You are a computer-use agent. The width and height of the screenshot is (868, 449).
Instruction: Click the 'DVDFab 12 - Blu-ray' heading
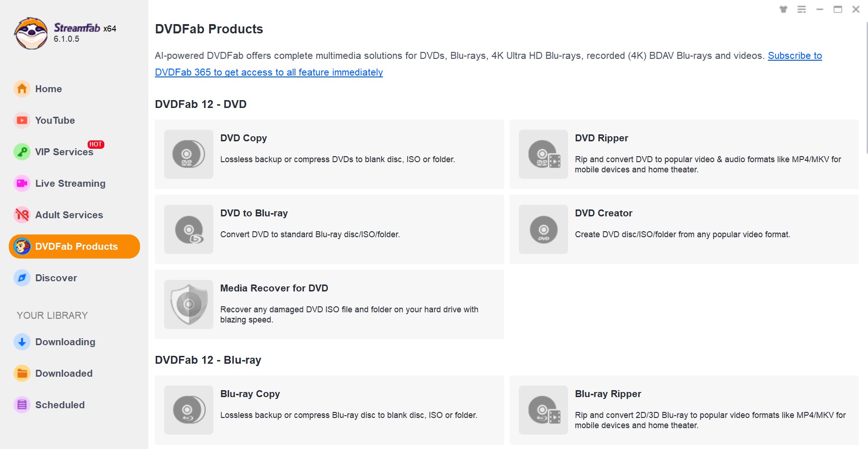[x=208, y=360]
